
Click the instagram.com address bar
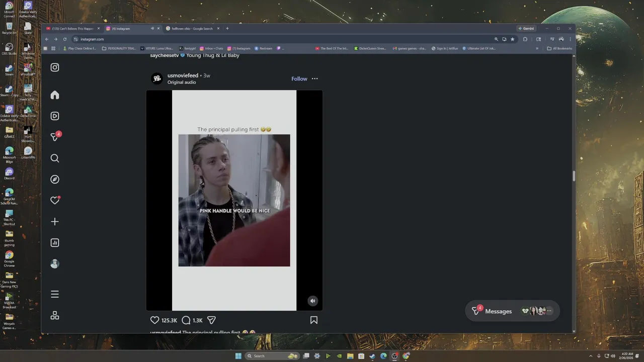(282, 39)
